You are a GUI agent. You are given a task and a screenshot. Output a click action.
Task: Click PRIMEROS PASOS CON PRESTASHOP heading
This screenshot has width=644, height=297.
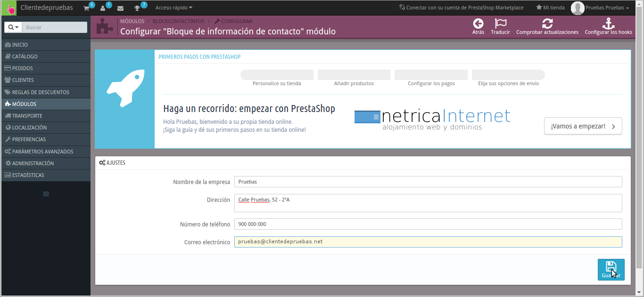point(199,57)
